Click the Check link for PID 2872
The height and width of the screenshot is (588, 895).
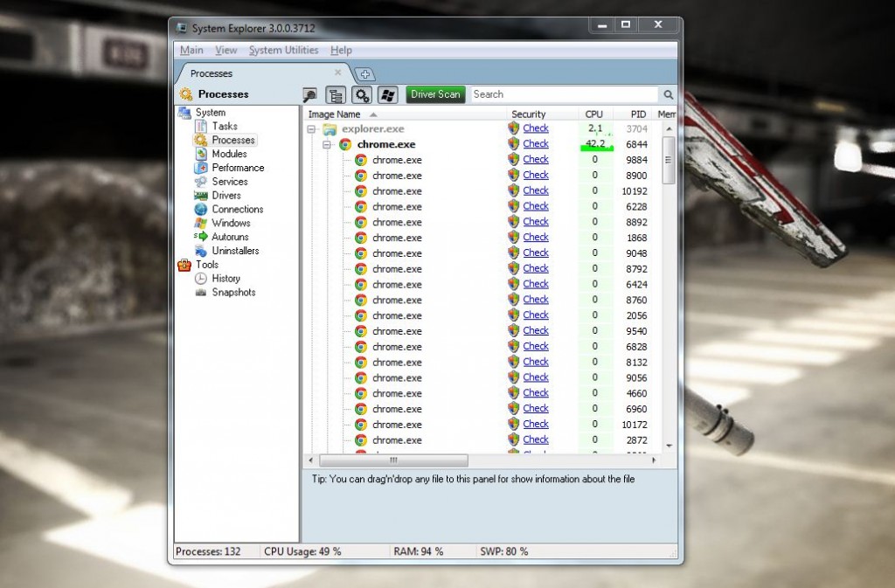(536, 439)
